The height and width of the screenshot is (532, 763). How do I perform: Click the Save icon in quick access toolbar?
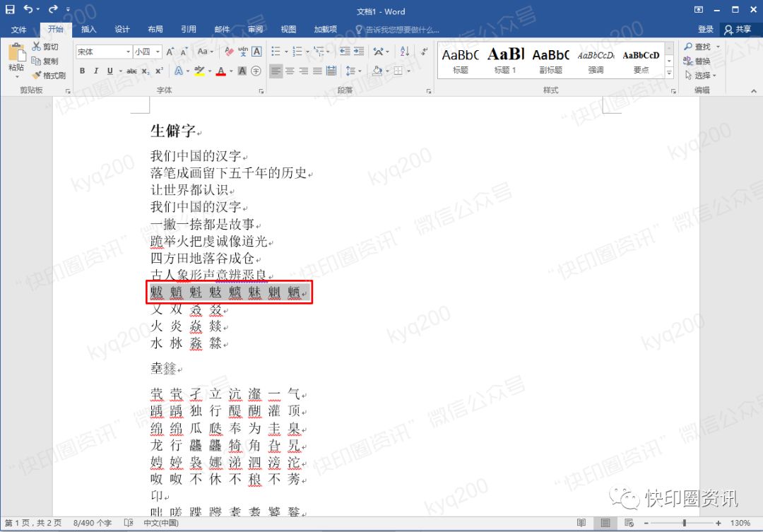[10, 9]
